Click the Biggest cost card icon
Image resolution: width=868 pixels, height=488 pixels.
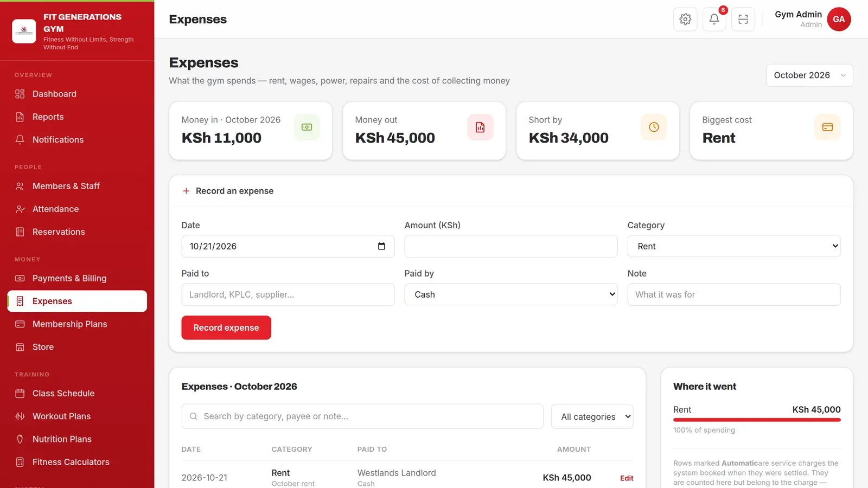(x=827, y=127)
